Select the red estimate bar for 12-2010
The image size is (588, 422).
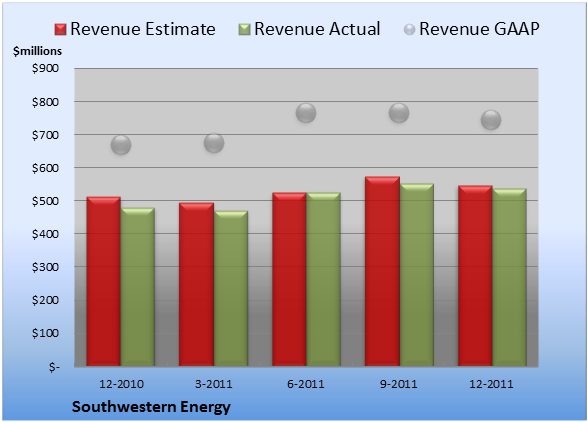(x=104, y=281)
